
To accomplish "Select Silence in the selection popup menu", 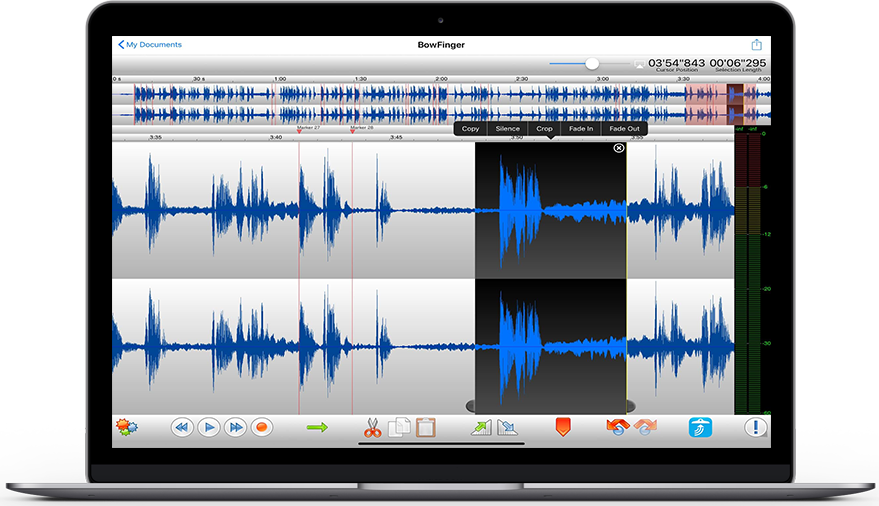I will 507,129.
